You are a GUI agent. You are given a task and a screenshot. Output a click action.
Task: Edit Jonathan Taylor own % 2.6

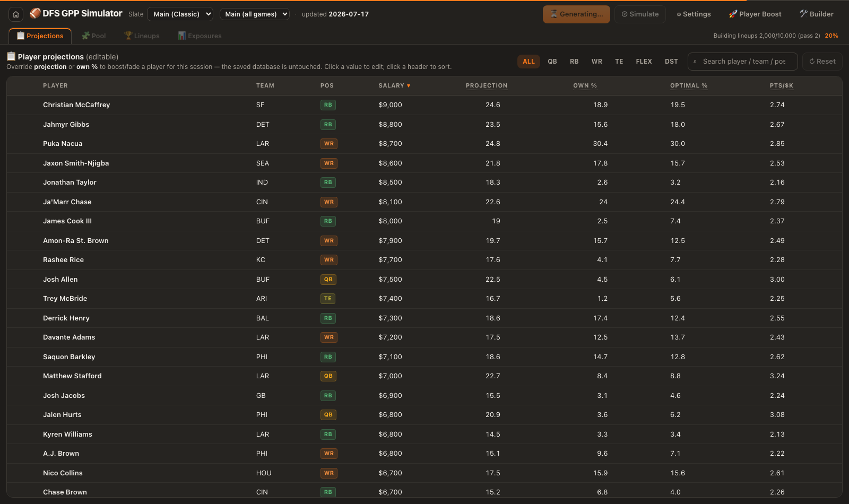(x=602, y=183)
